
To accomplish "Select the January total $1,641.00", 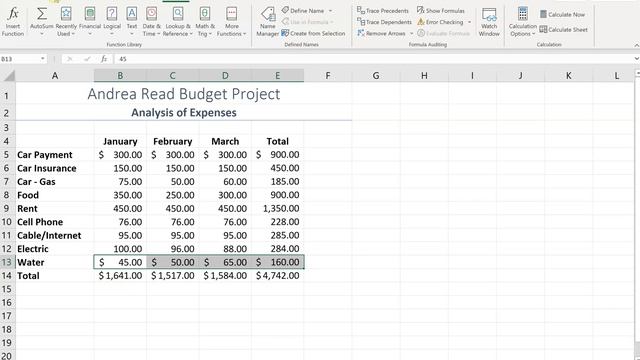I will (120, 276).
